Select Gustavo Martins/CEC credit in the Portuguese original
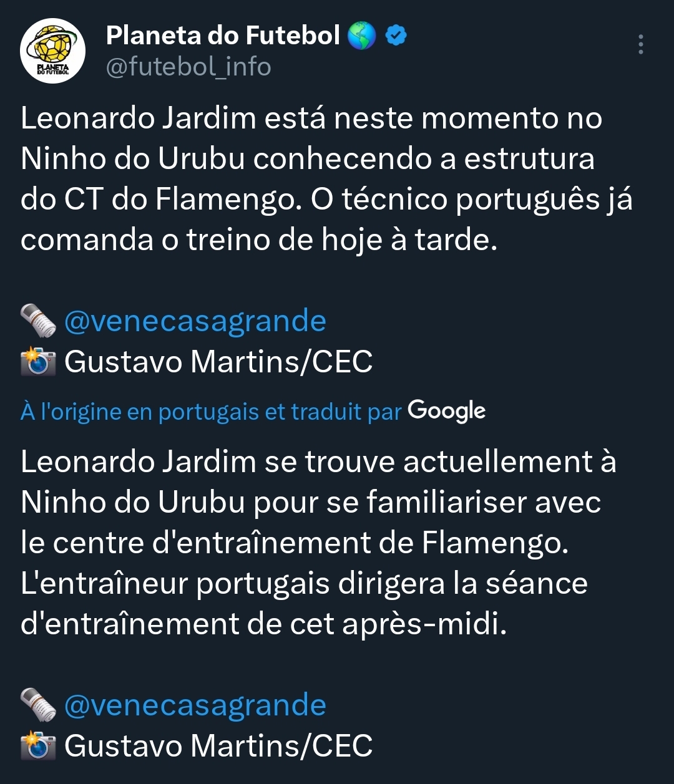This screenshot has width=674, height=784. click(x=218, y=362)
